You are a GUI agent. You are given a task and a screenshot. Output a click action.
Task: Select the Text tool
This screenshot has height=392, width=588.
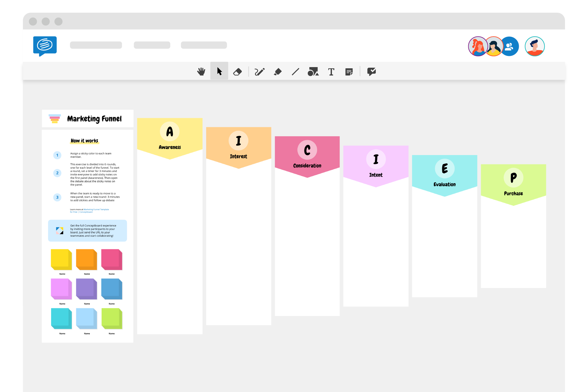[331, 71]
